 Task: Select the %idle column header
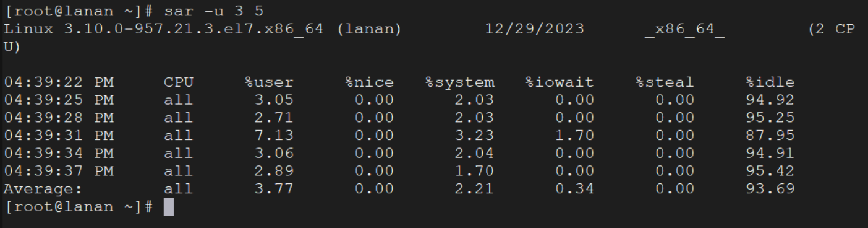click(x=770, y=82)
